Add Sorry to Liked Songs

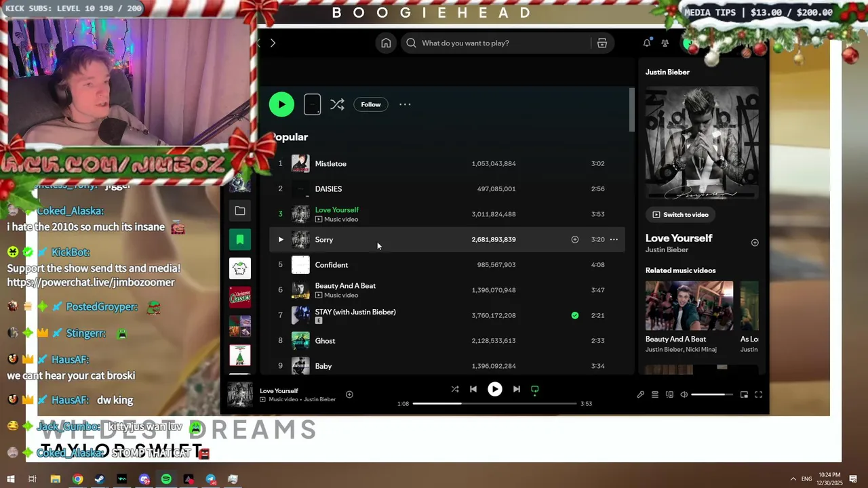coord(575,239)
